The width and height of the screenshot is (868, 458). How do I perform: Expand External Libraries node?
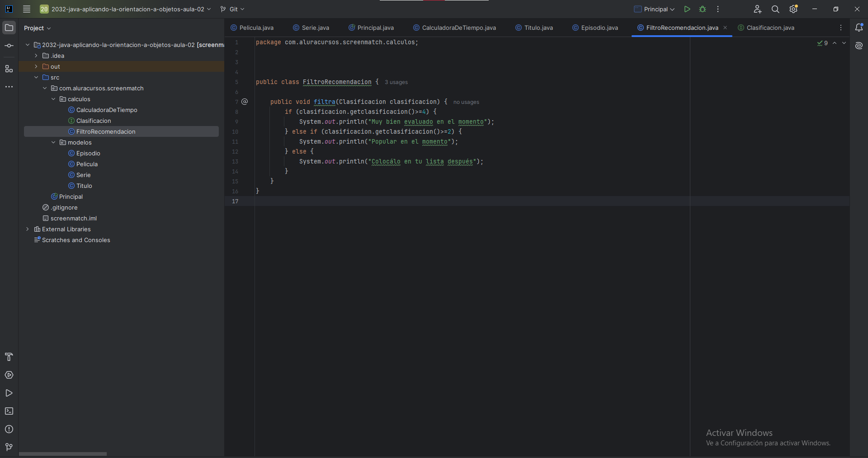pos(28,229)
